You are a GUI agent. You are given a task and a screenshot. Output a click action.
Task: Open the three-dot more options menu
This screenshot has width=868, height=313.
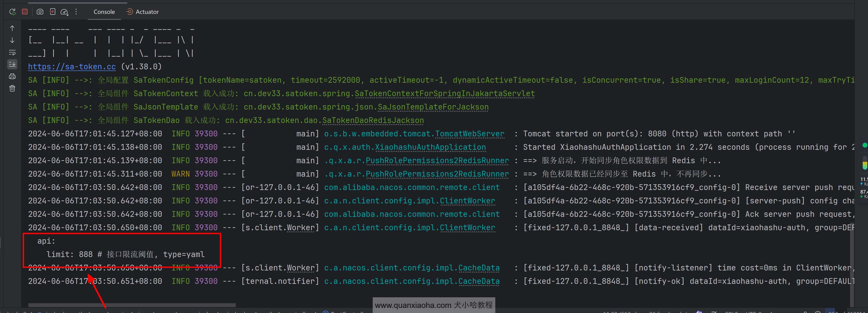click(x=76, y=12)
